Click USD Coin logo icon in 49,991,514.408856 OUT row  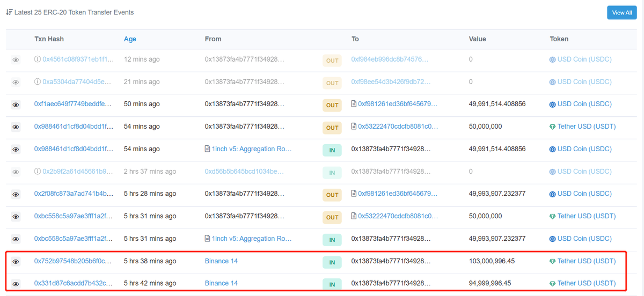553,105
